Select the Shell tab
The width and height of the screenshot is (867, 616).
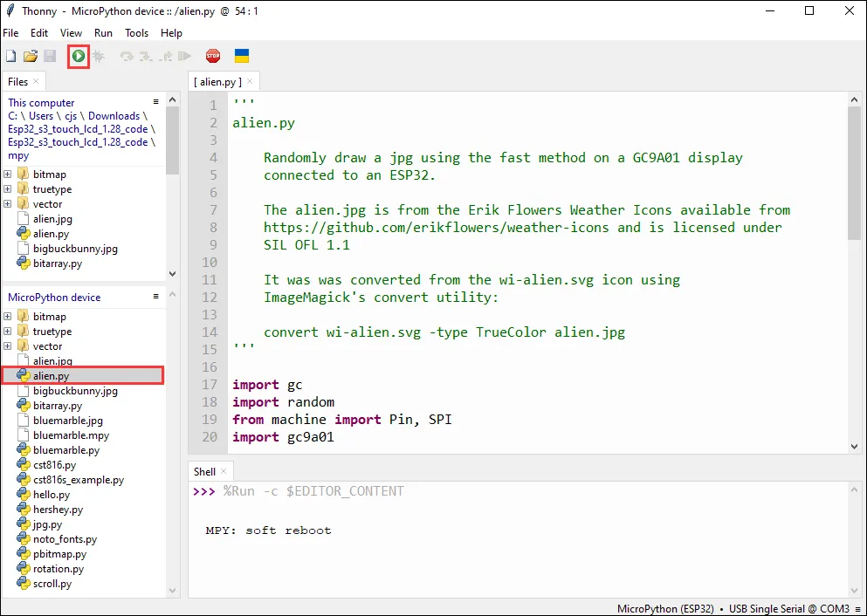pyautogui.click(x=204, y=471)
